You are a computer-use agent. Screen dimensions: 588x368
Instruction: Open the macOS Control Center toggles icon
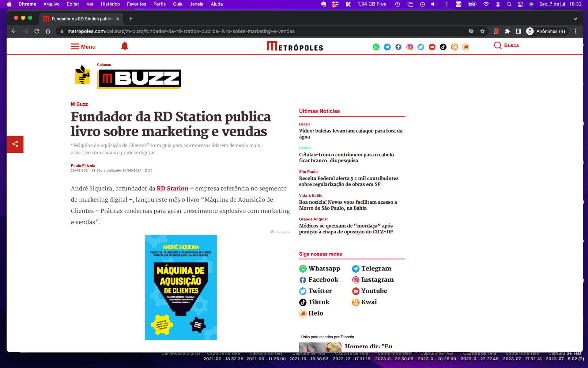[x=520, y=4]
